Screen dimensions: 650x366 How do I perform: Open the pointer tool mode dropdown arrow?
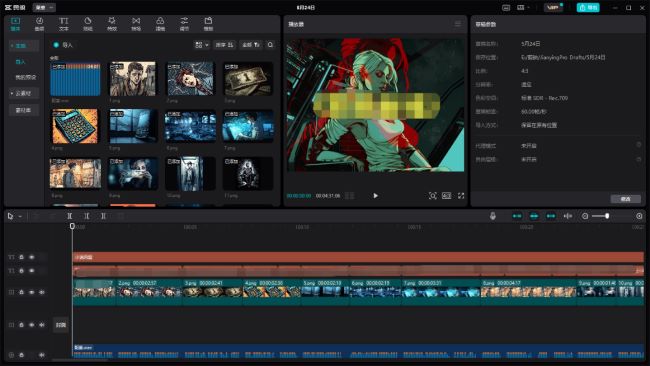[20, 216]
